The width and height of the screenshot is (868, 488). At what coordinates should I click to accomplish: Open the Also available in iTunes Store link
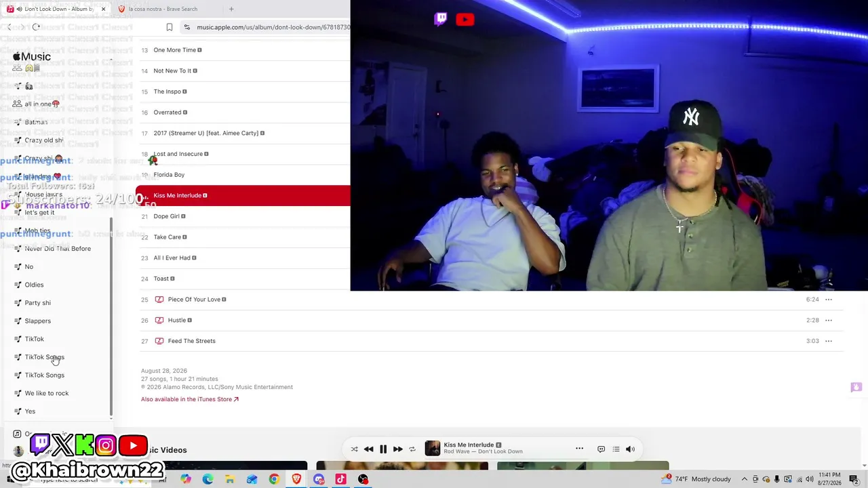click(190, 399)
